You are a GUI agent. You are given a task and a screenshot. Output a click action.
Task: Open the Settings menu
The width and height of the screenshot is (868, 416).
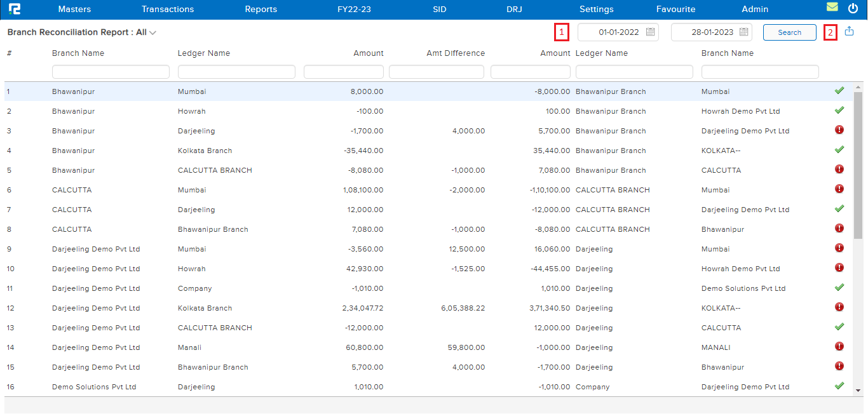coord(596,9)
